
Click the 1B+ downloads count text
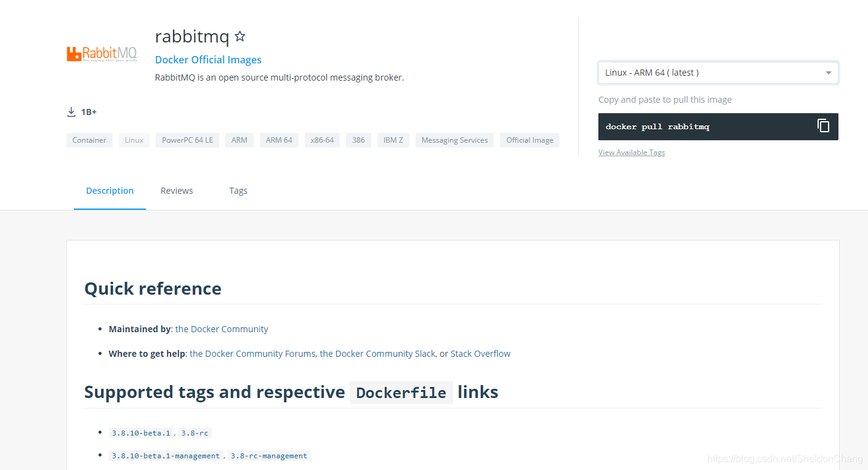[89, 112]
